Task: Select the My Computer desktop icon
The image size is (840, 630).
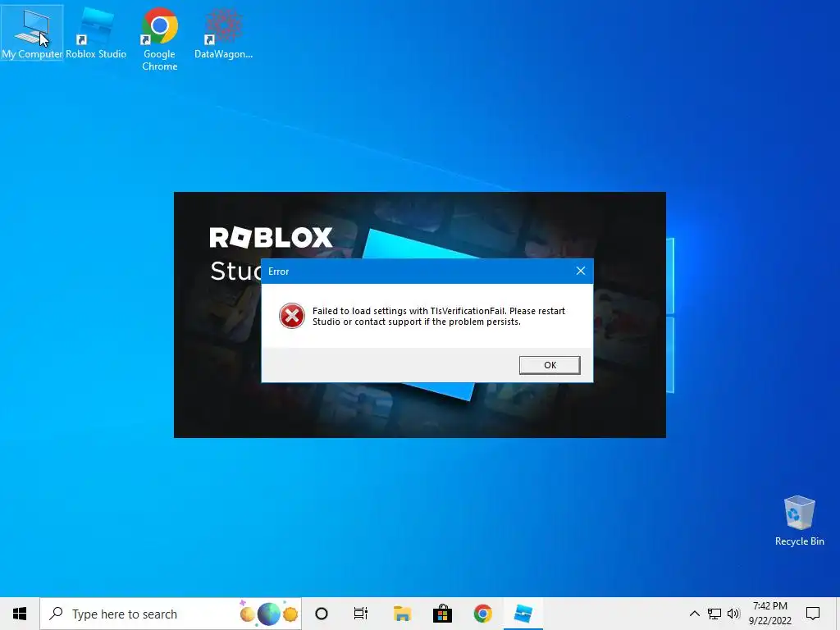Action: click(32, 33)
